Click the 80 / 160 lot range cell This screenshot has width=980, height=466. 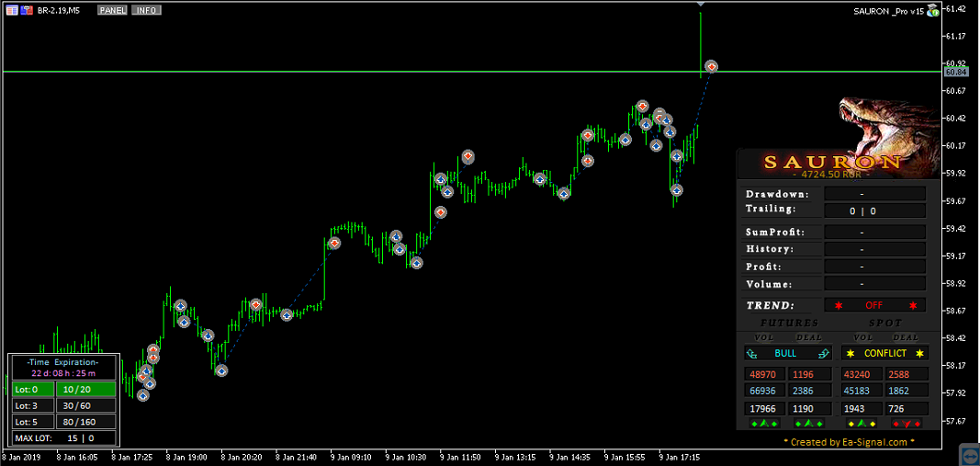(85, 422)
